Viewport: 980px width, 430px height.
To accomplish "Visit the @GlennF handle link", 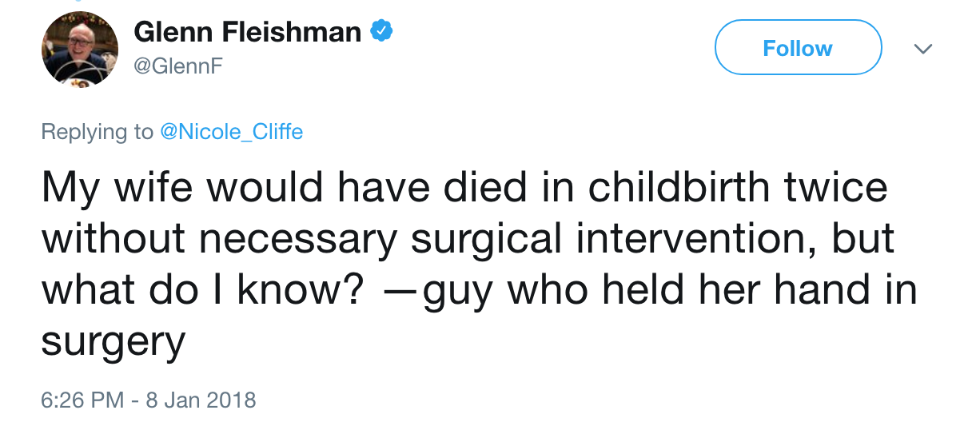I will [x=177, y=67].
